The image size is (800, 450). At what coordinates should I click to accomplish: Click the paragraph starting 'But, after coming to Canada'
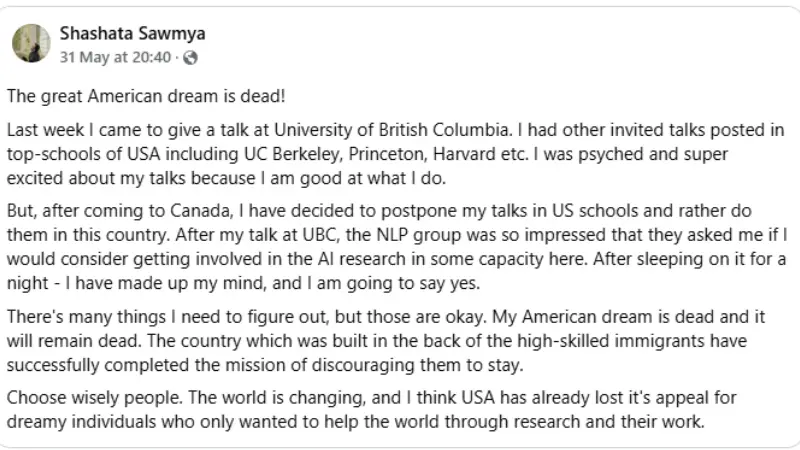[396, 247]
